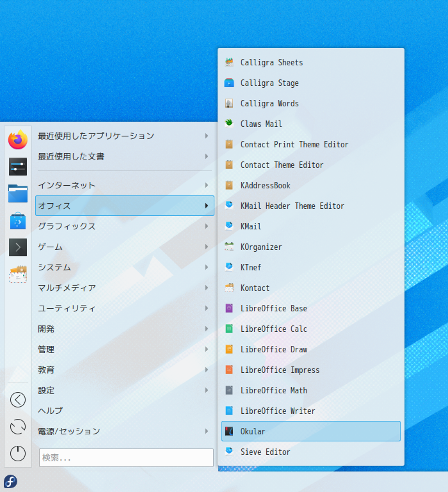Launch Contact Theme Editor
This screenshot has width=448, height=492.
coord(311,165)
